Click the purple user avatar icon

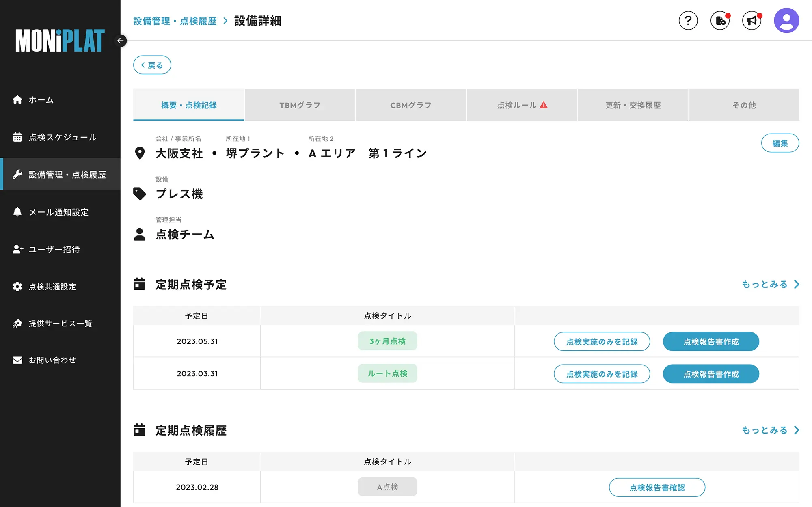[x=786, y=20]
